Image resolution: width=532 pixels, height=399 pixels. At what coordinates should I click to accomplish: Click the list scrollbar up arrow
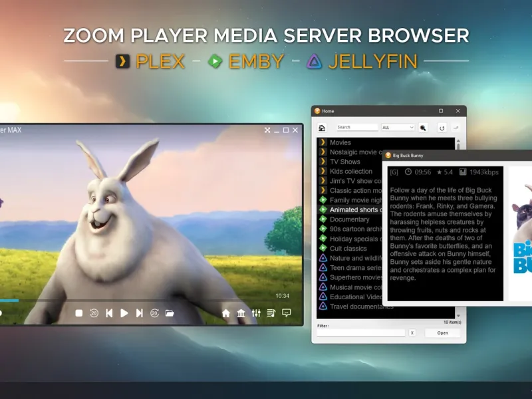(458, 141)
